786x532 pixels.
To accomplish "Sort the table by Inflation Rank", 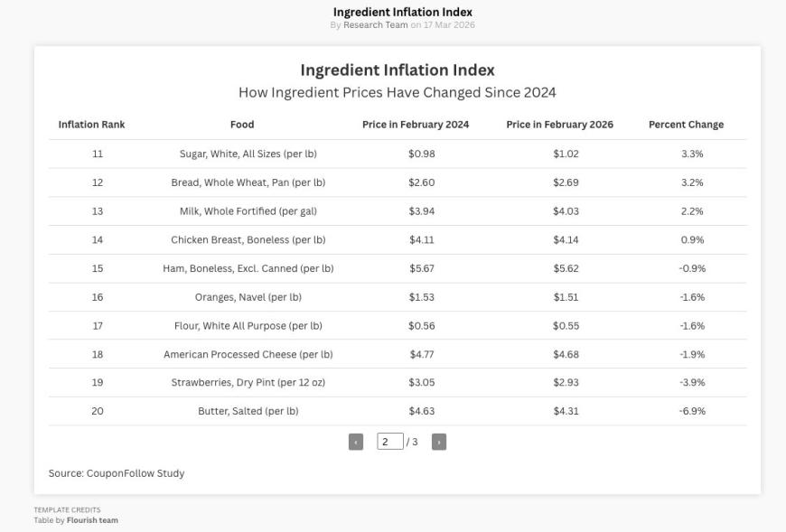I will click(x=90, y=124).
